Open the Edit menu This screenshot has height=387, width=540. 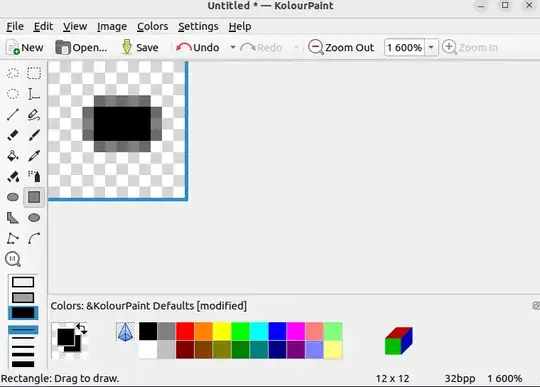pyautogui.click(x=43, y=27)
